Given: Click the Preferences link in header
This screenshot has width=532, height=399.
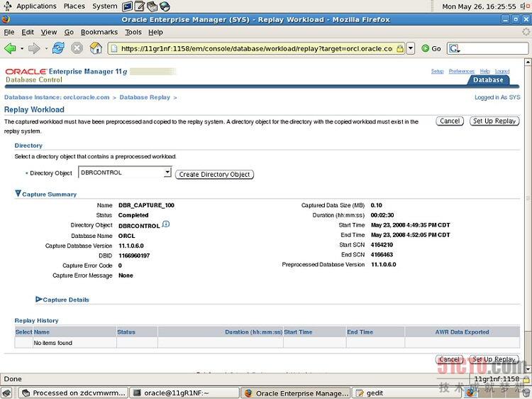Looking at the screenshot, I should [x=461, y=72].
